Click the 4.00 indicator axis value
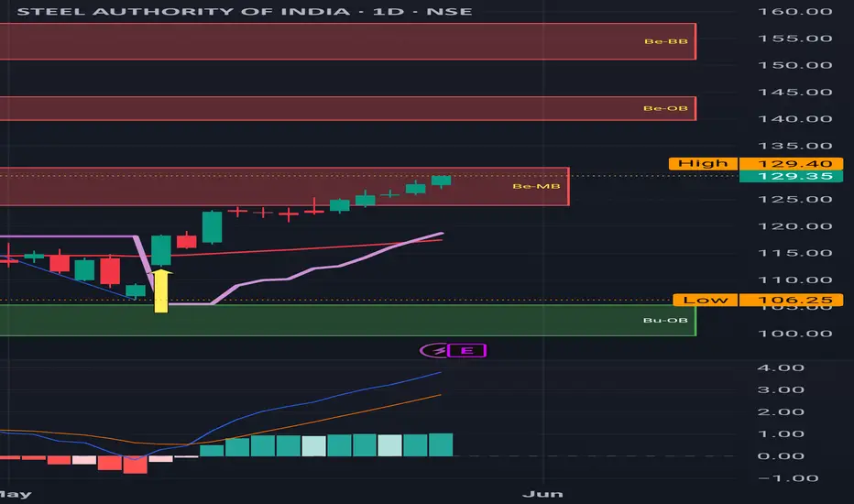854x504 pixels. coord(781,367)
